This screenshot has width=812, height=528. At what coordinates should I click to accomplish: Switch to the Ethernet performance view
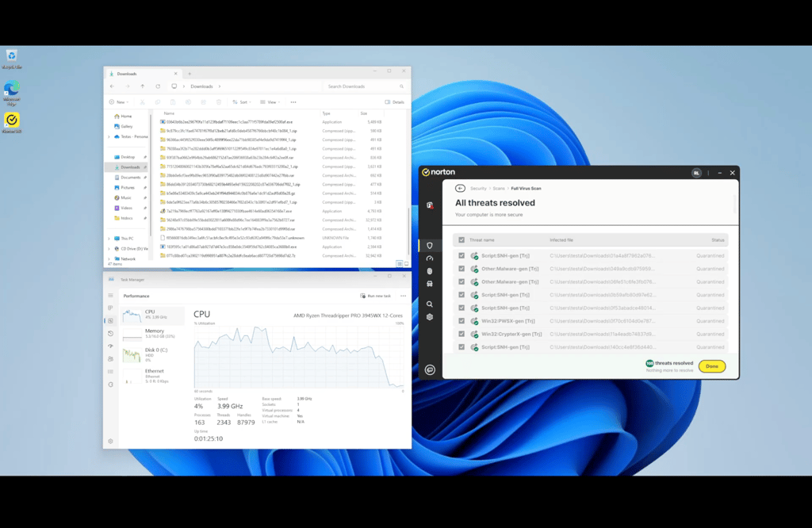(x=153, y=376)
